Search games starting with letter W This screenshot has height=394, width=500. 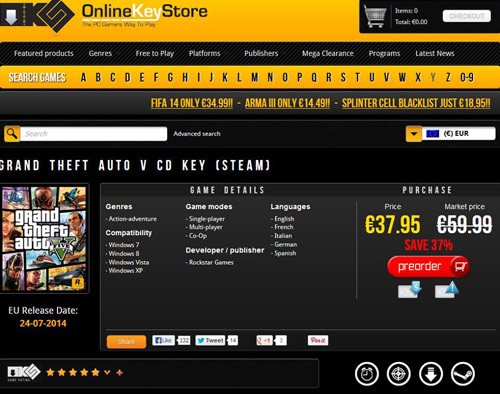(402, 78)
